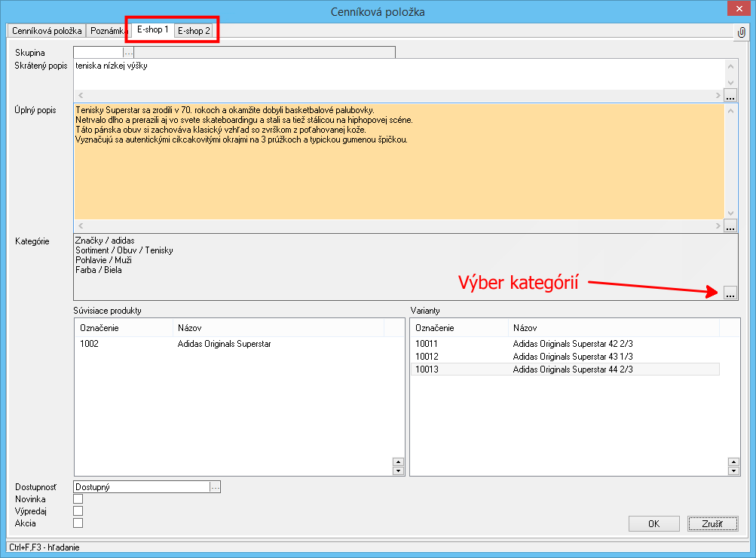The height and width of the screenshot is (558, 756).
Task: Confirm with the OK button
Action: (653, 524)
